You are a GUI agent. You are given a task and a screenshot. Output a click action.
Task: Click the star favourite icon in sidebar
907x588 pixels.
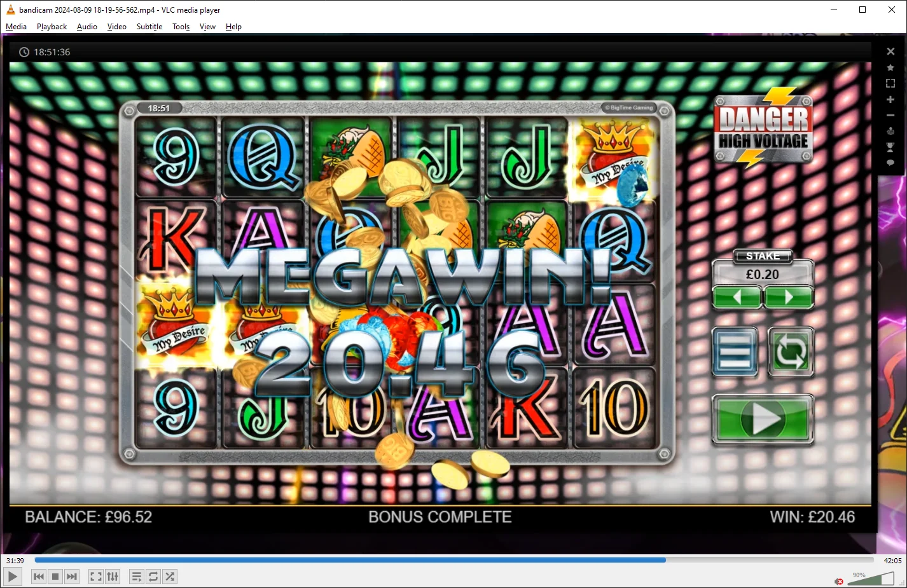click(x=890, y=67)
